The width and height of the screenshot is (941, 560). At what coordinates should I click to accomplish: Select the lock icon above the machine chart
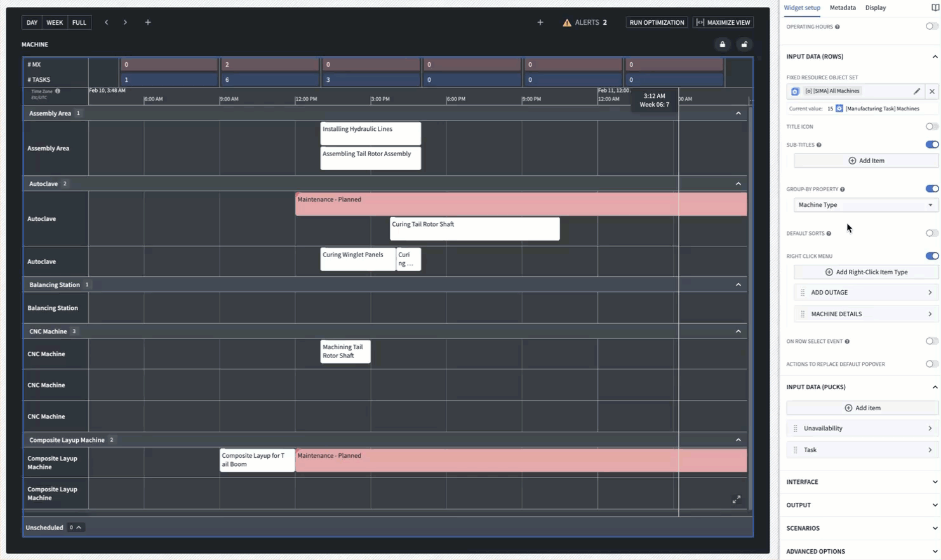[723, 44]
